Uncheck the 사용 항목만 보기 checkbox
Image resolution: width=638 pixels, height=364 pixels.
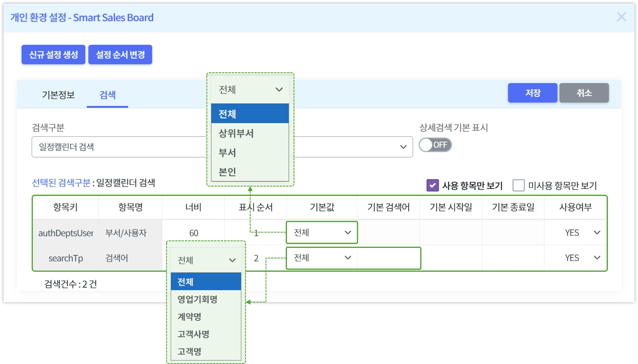pos(432,185)
